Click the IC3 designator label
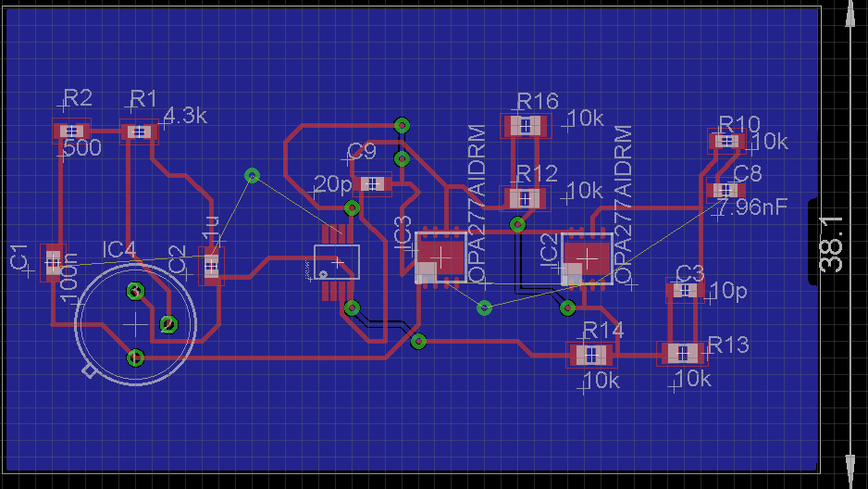The height and width of the screenshot is (489, 868). [403, 232]
